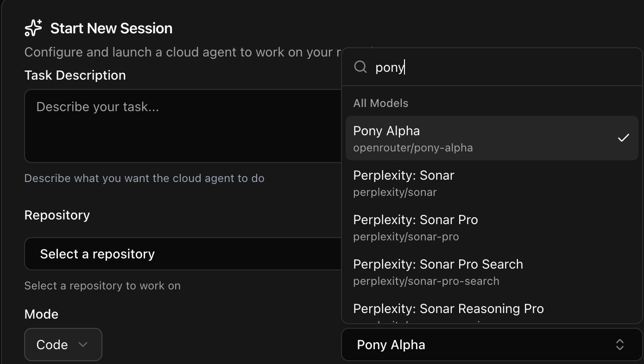Screen dimensions: 644x364
Task: Click the Task Description label
Action: tap(75, 75)
